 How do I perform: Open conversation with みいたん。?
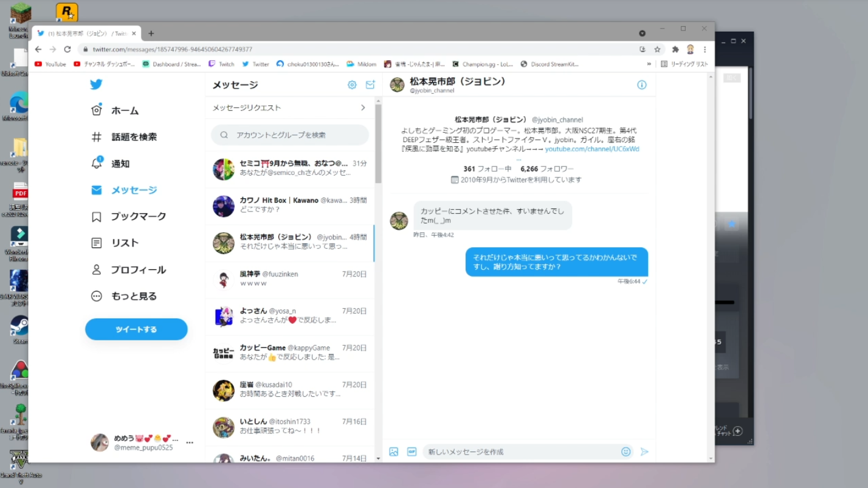(290, 455)
